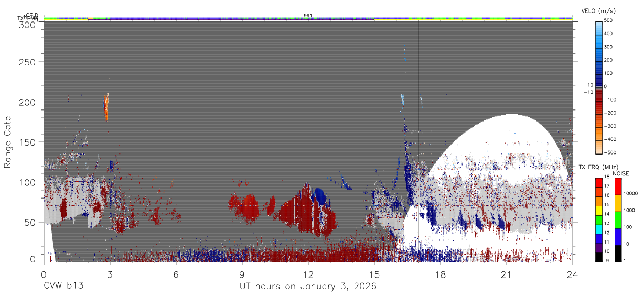The height and width of the screenshot is (297, 644).
Task: Click the light-blue echo near gate 205 at 16 UT
Action: [402, 99]
